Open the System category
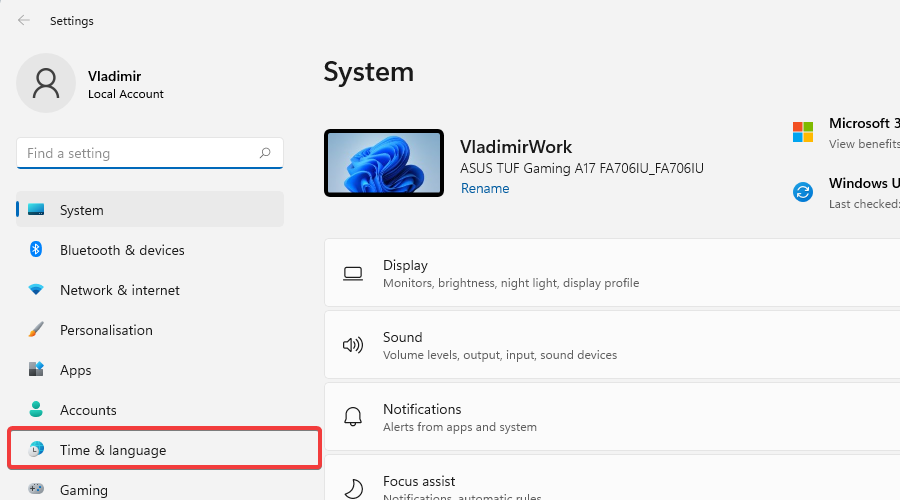 (150, 210)
